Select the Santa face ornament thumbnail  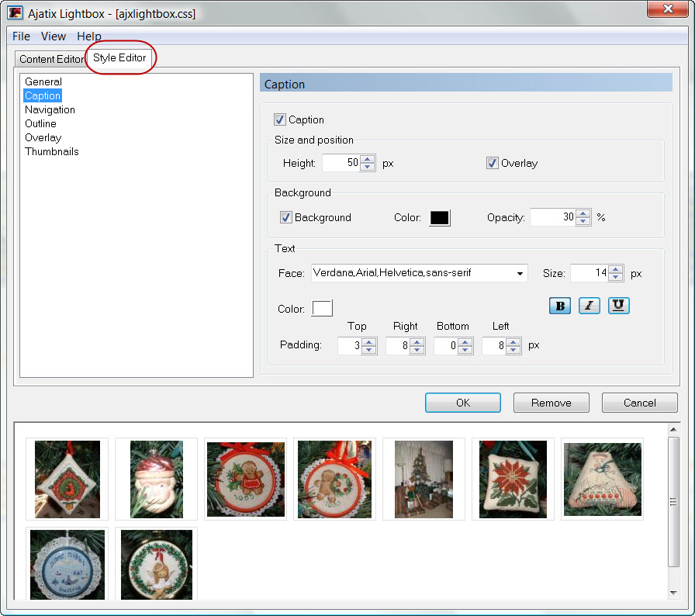(157, 479)
